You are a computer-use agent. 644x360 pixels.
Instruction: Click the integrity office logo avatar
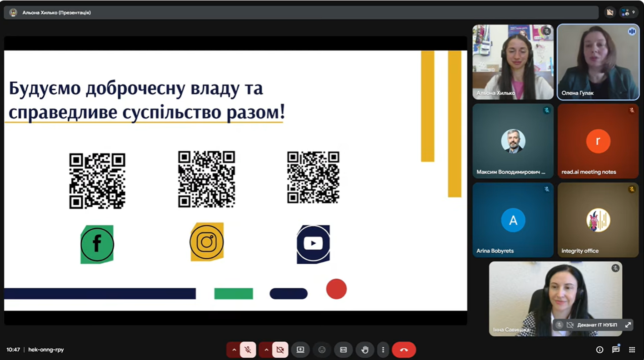coord(598,220)
